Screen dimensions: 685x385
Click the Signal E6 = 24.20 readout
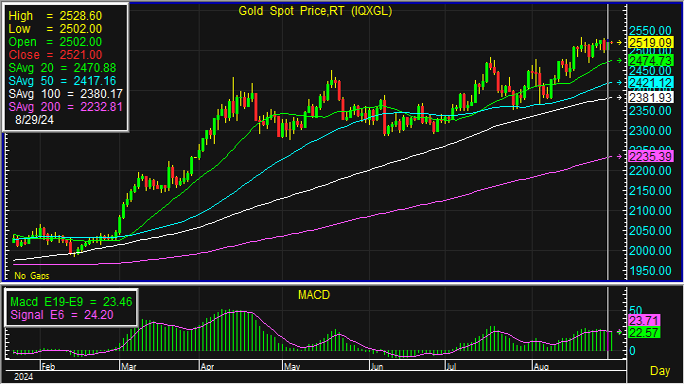click(x=62, y=315)
